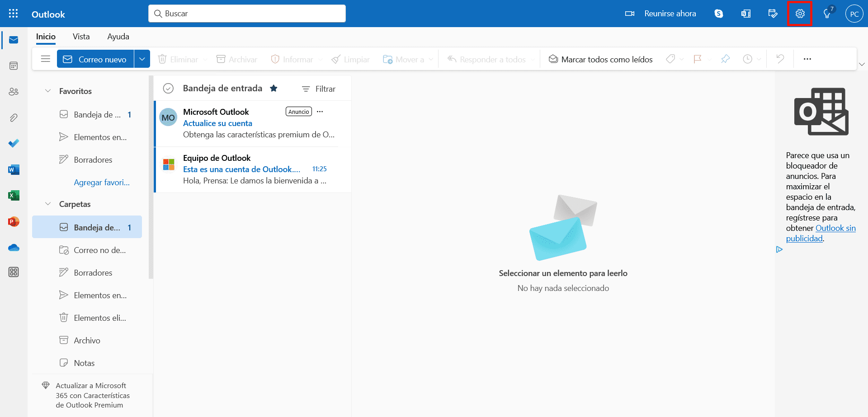
Task: Open Skype from the top bar
Action: [x=719, y=14]
